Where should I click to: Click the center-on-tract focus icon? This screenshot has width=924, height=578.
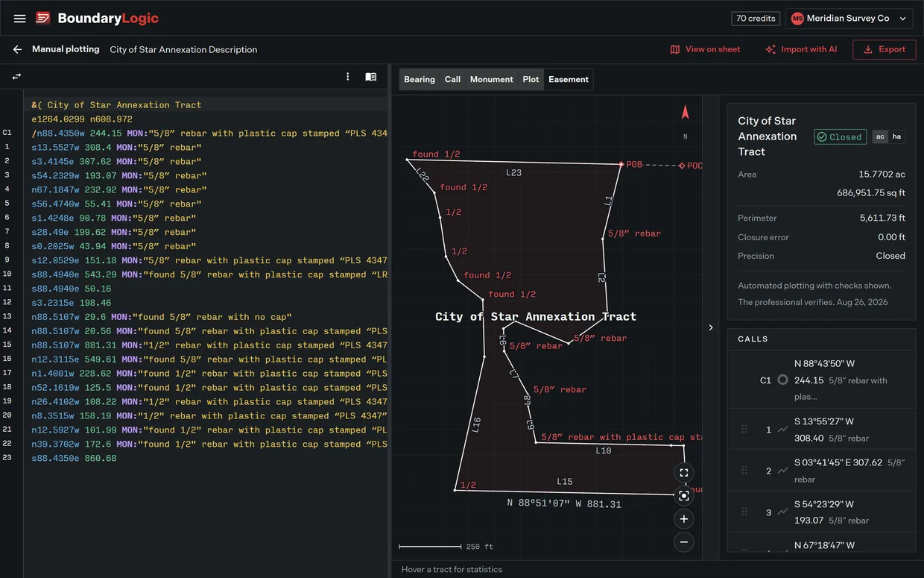point(684,496)
